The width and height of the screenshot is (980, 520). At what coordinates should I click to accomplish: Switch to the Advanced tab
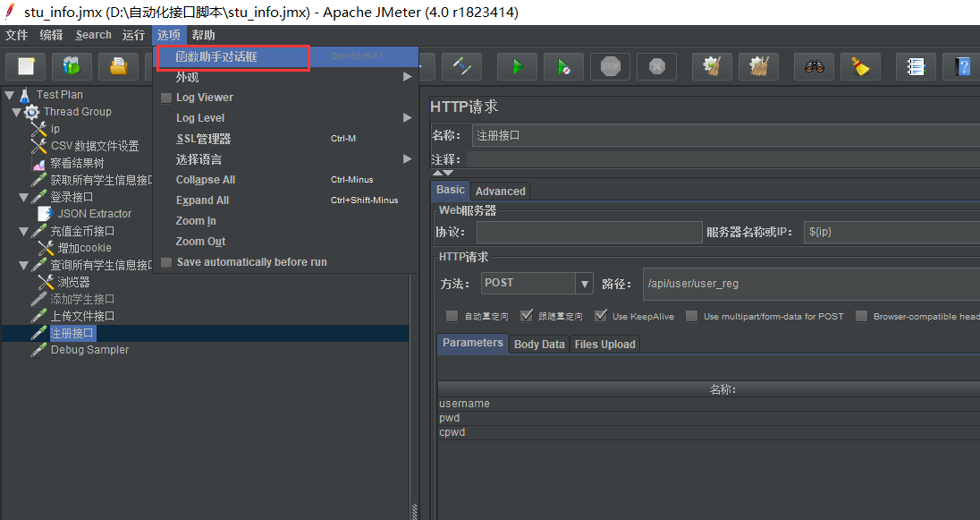coord(500,191)
